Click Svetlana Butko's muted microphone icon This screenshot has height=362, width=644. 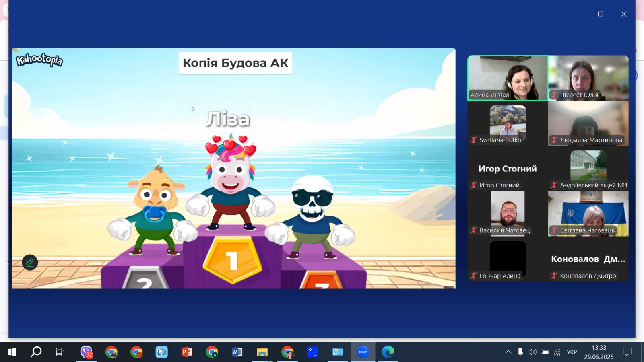pos(474,140)
